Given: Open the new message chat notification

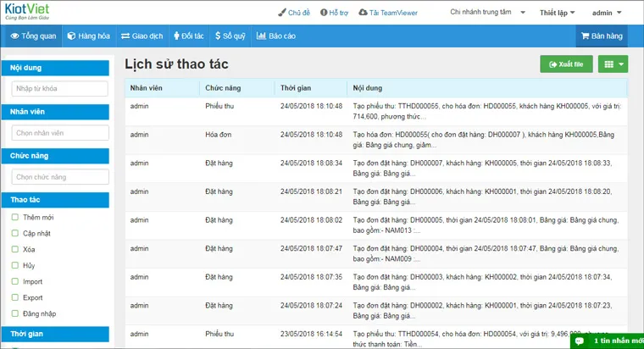Looking at the screenshot, I should click(x=607, y=340).
